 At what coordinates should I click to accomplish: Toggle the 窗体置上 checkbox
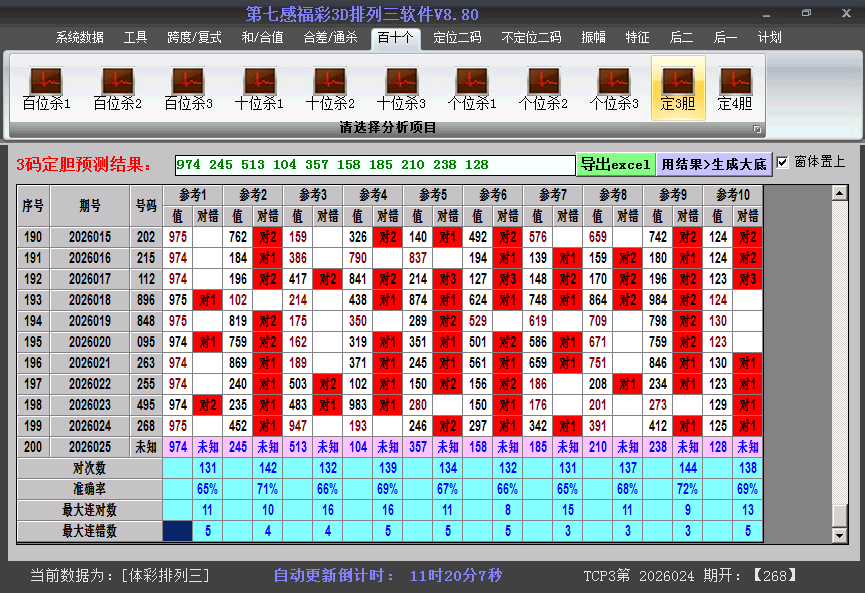pos(783,162)
